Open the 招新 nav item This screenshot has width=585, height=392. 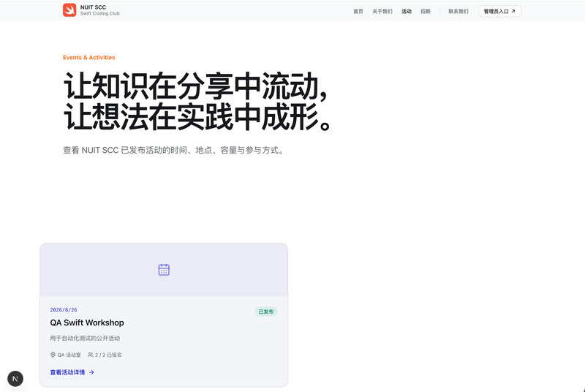(x=426, y=12)
